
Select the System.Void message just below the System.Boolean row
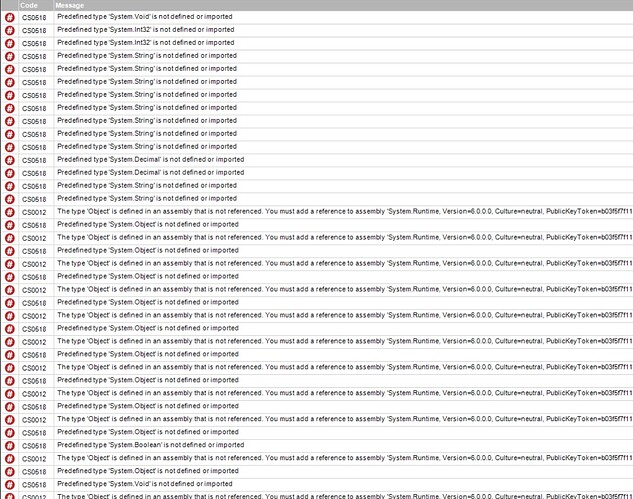[145, 484]
